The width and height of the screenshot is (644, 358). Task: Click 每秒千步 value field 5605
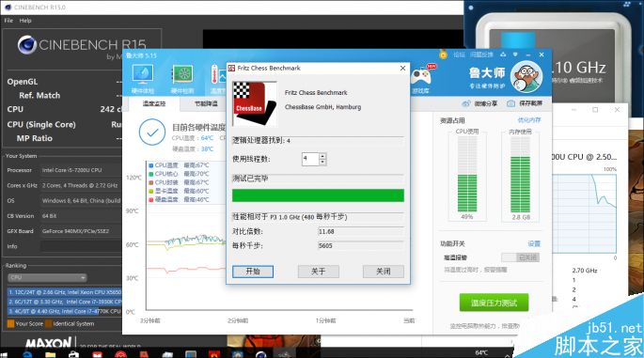361,245
